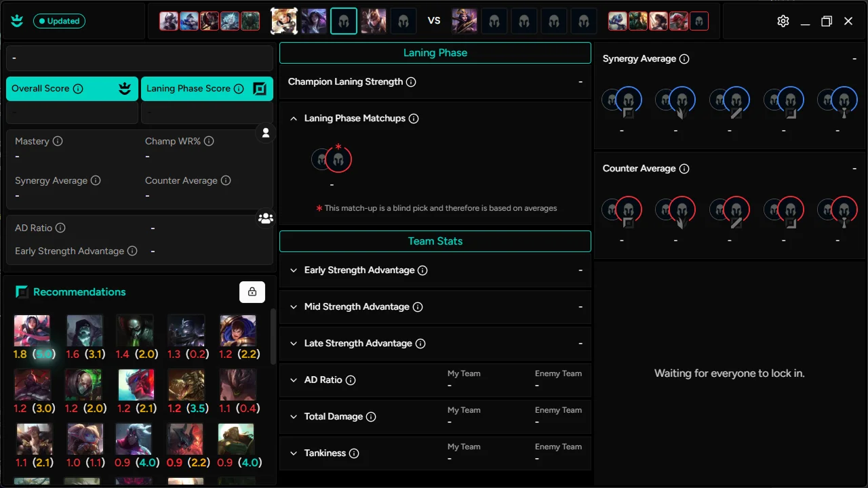Select Irelia in the Recommendations list
This screenshot has width=868, height=488.
click(32, 330)
